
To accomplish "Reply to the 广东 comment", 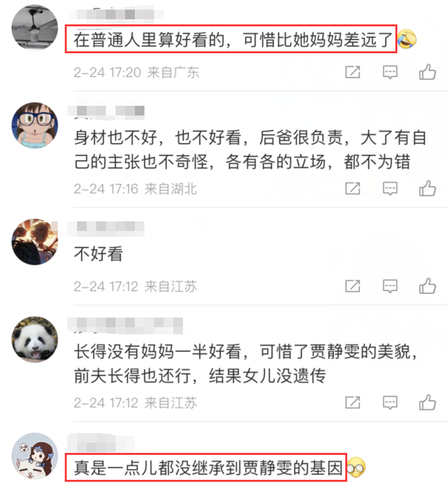I will 390,72.
